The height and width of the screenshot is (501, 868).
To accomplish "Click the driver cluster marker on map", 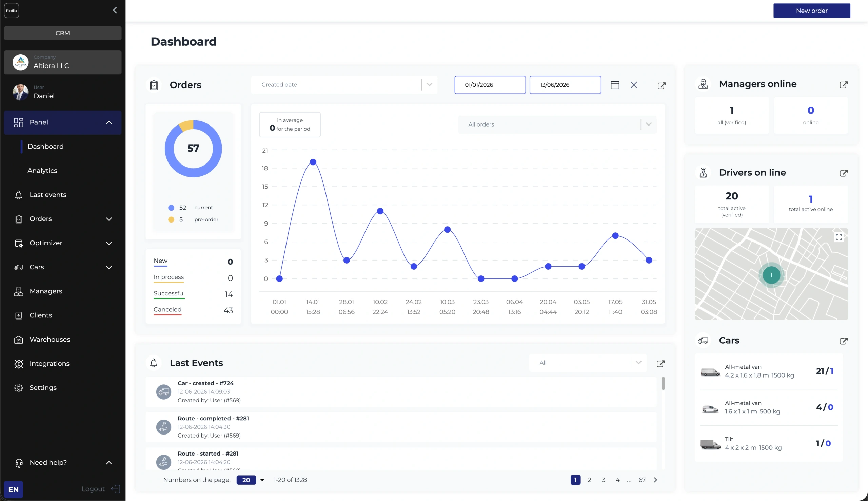I will [x=771, y=275].
